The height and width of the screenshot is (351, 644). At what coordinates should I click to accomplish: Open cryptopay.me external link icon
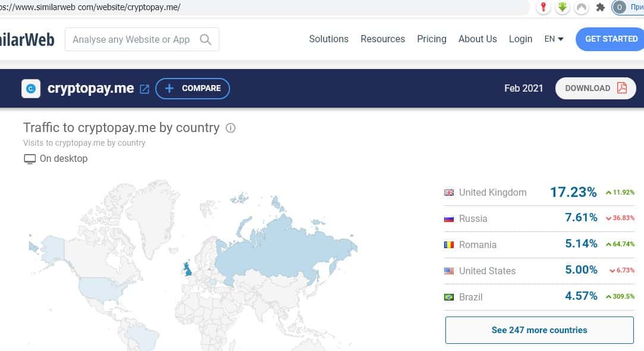[x=144, y=89]
